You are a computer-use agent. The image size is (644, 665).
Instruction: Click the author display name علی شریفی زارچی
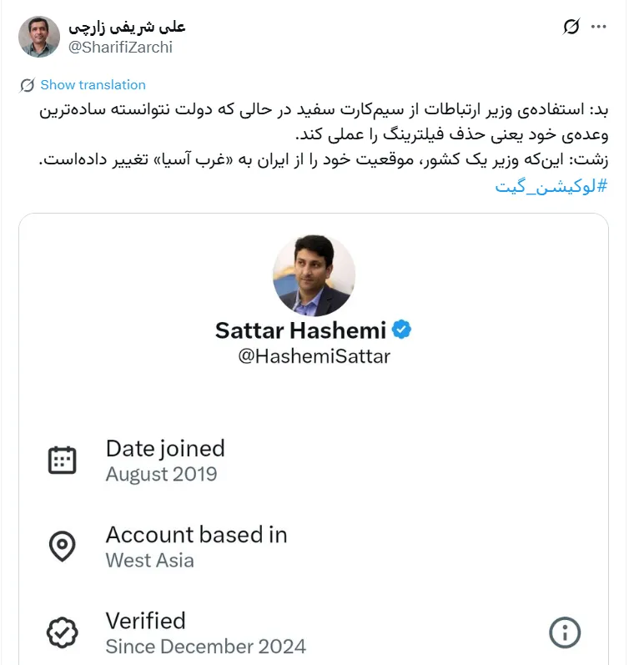point(127,27)
